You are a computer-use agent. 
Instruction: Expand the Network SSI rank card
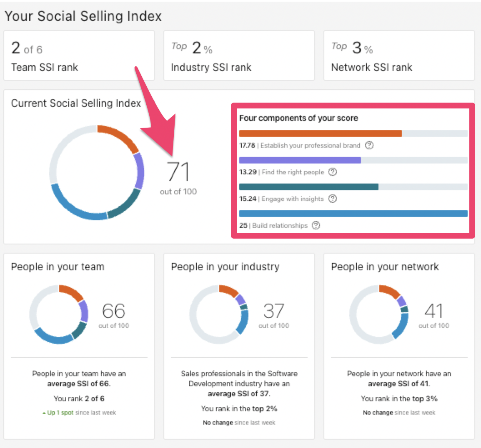tap(399, 55)
